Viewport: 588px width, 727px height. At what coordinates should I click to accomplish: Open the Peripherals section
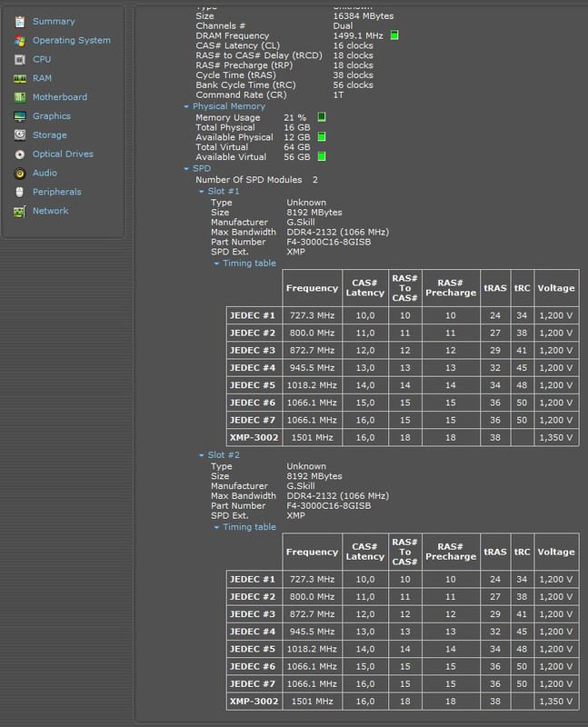57,192
